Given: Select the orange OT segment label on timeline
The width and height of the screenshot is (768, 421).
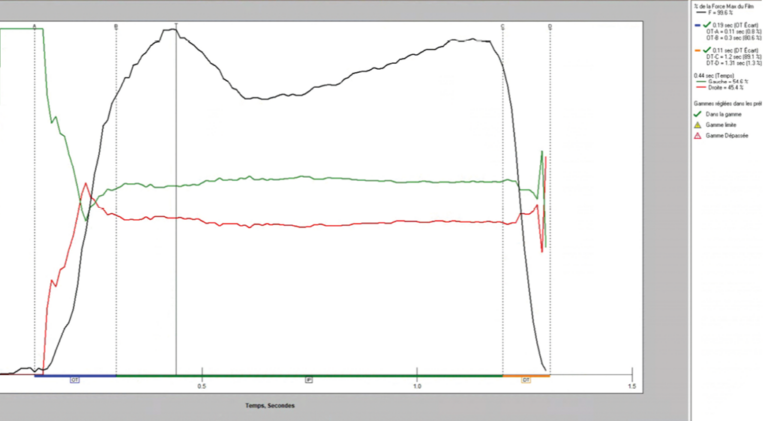Looking at the screenshot, I should tap(526, 380).
